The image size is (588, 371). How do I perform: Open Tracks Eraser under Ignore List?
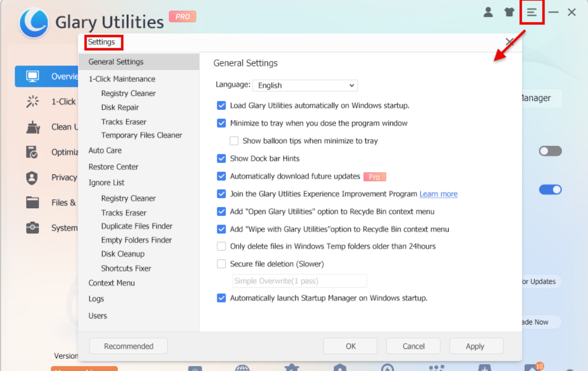[x=124, y=213]
